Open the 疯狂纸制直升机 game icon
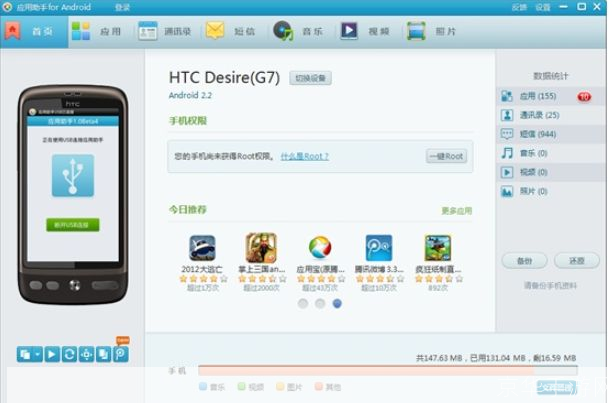This screenshot has height=403, width=612. pos(438,248)
